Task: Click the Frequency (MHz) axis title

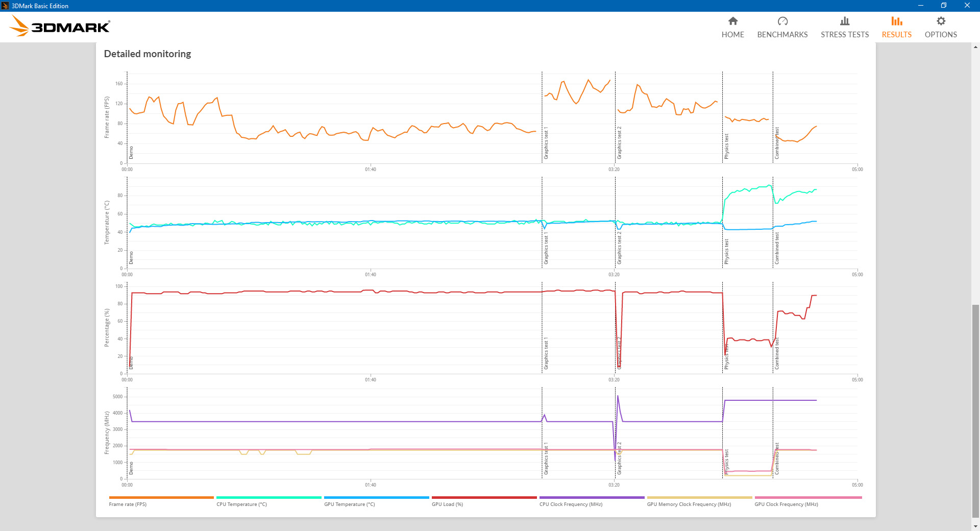Action: [107, 433]
